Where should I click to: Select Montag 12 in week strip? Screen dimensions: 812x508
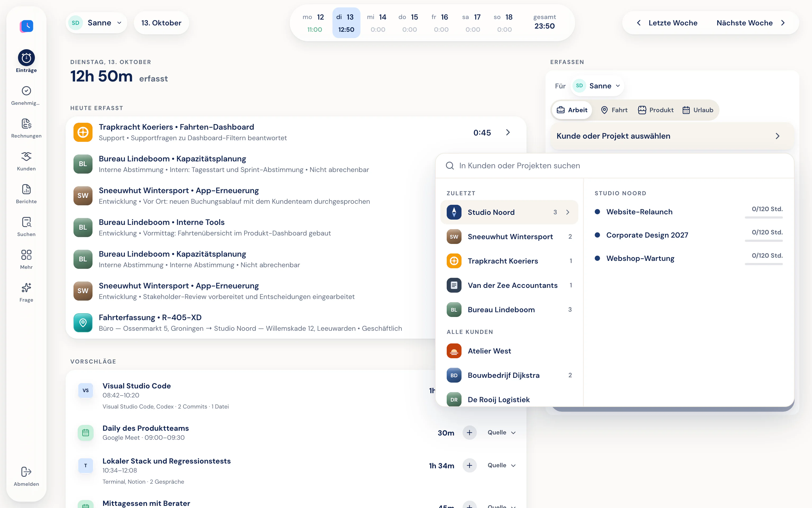click(314, 23)
